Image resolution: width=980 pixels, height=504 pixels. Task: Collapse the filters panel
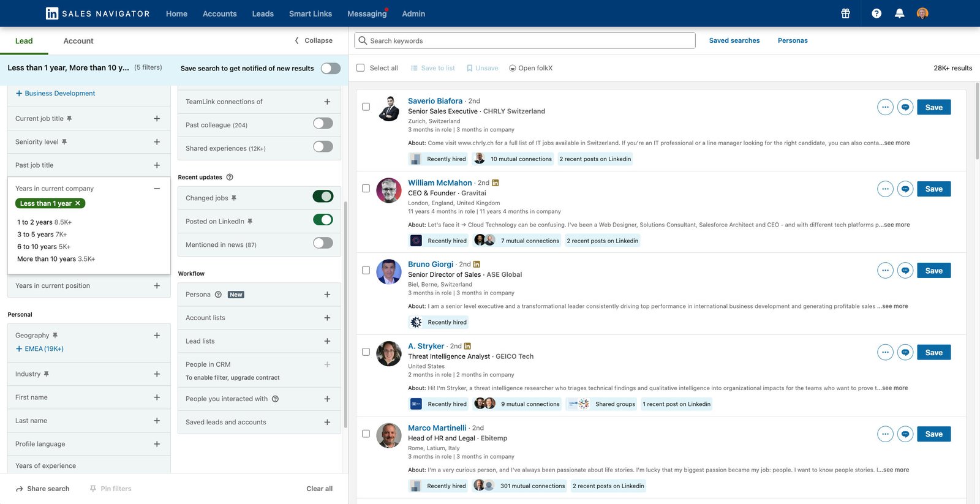314,40
